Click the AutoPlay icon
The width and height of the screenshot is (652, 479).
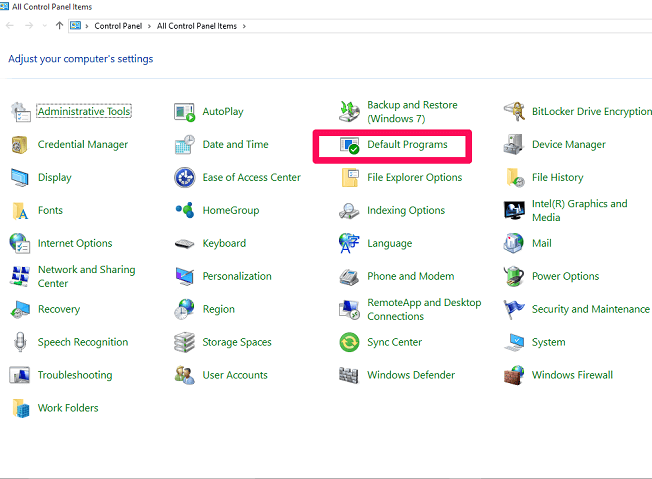coord(184,111)
